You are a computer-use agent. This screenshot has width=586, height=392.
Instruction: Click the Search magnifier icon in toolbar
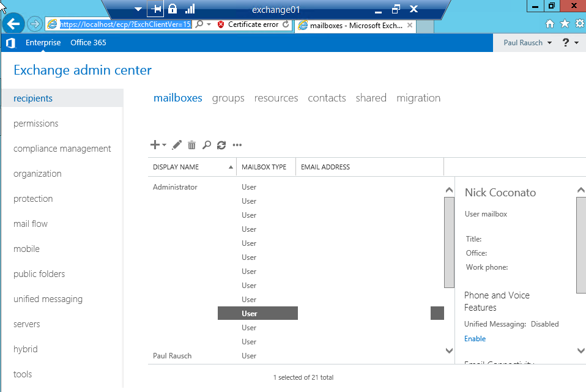coord(207,145)
